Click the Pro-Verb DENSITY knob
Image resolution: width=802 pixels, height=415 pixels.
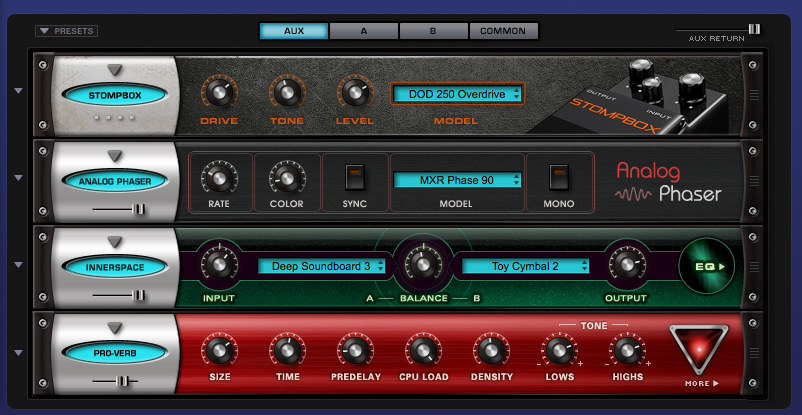(x=491, y=351)
